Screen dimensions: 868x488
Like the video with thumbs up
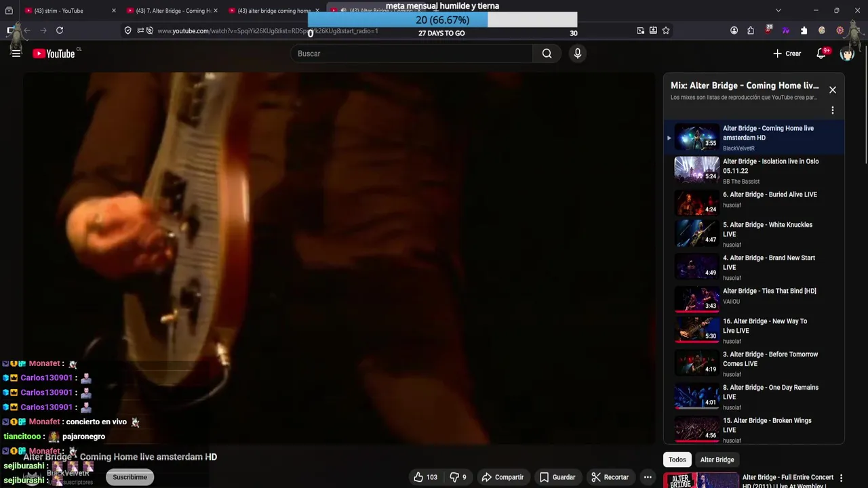[x=426, y=477]
